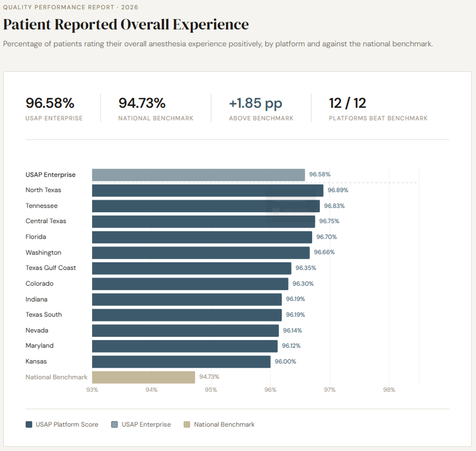Screen dimensions: 476x451
Task: Click the 12 / 12 Platforms Beat Benchmark stat
Action: [378, 108]
